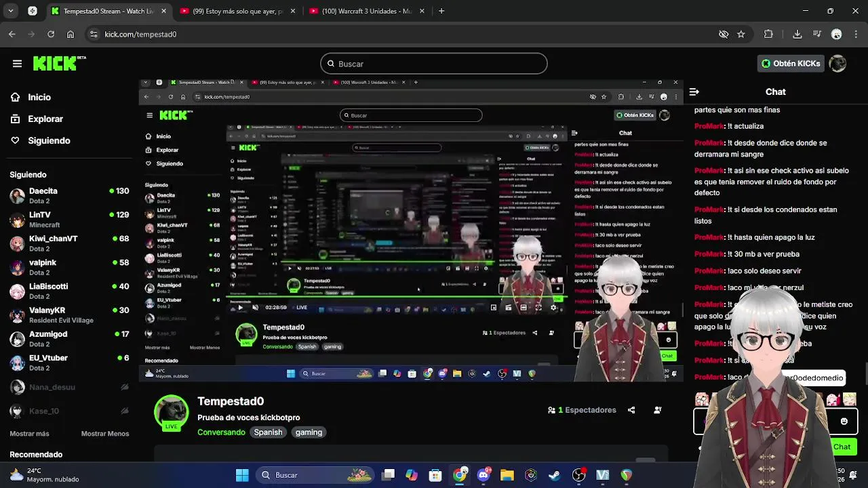868x488 pixels.
Task: Click the Conversando category link
Action: coord(221,432)
